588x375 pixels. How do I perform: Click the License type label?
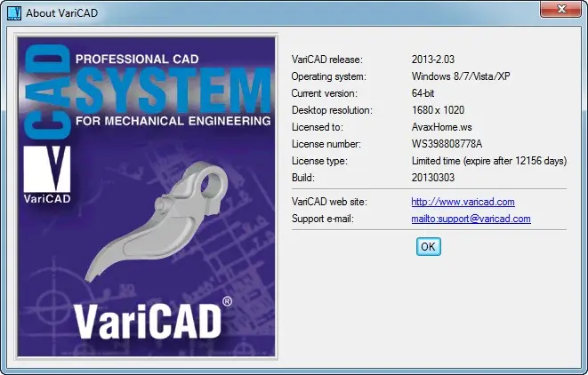[319, 161]
